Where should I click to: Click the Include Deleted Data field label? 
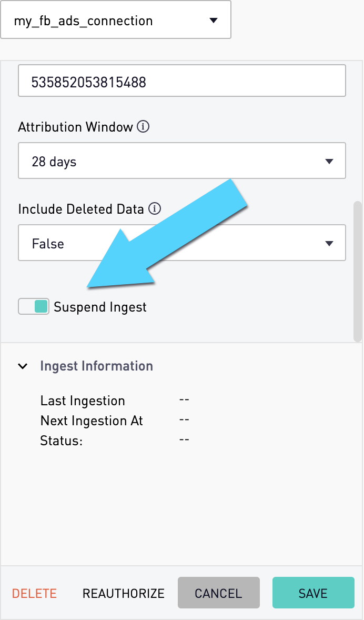[x=81, y=209]
